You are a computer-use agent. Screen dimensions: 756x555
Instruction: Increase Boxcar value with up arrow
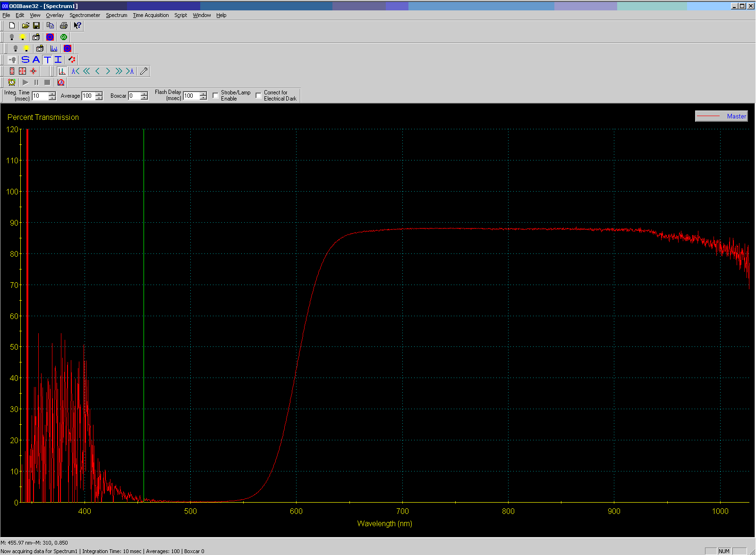144,93
